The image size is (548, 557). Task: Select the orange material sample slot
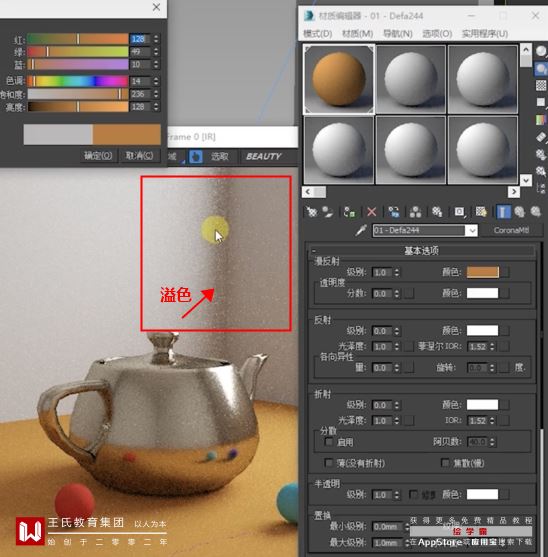(339, 79)
